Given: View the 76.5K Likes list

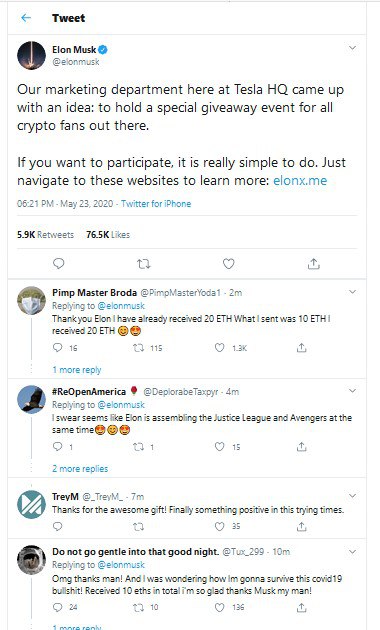Looking at the screenshot, I should pyautogui.click(x=108, y=235).
